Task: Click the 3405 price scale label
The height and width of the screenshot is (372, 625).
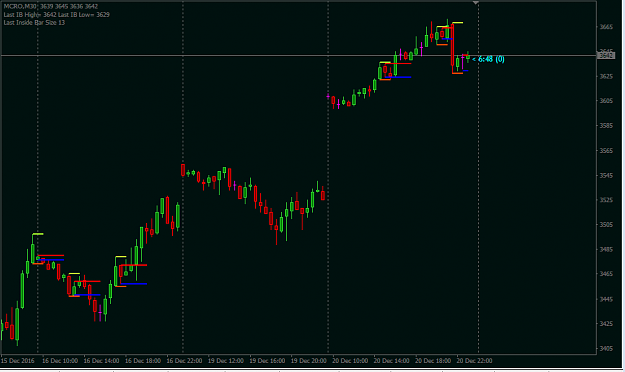Action: (x=606, y=348)
